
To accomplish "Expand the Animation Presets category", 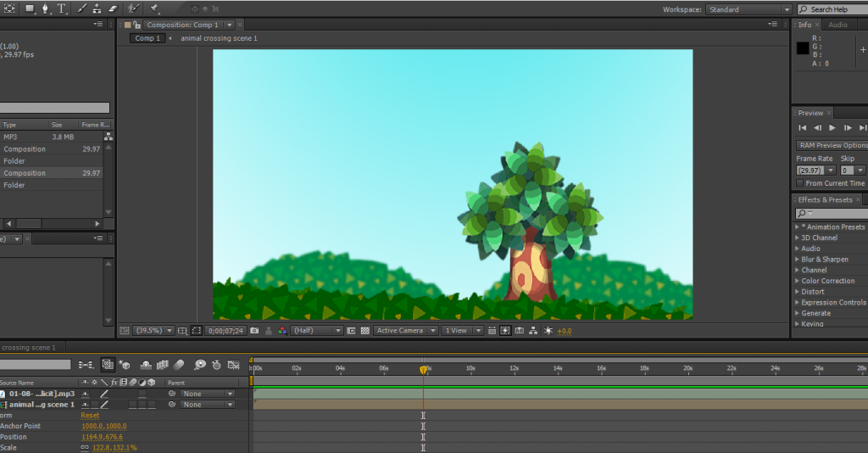I will [797, 227].
